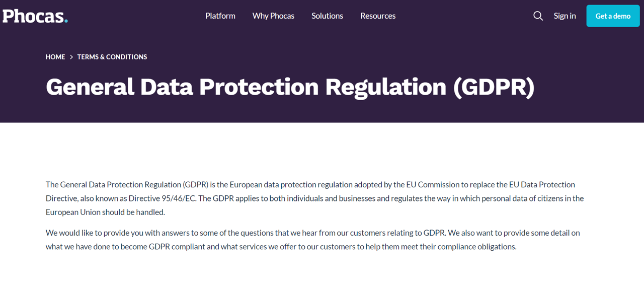
Task: Click the General Data Protection Regulation heading
Action: tap(246, 87)
